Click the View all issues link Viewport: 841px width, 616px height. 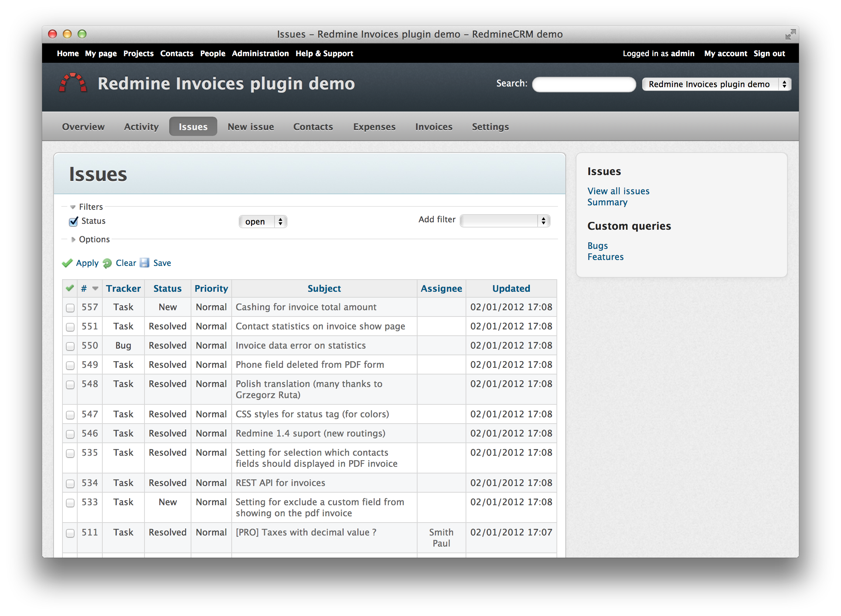pos(618,191)
